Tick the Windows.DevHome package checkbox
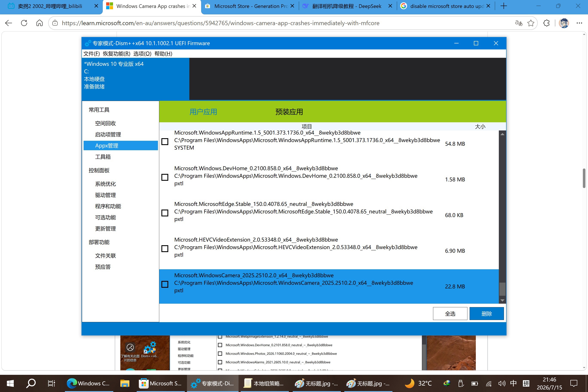This screenshot has width=588, height=392. (165, 177)
